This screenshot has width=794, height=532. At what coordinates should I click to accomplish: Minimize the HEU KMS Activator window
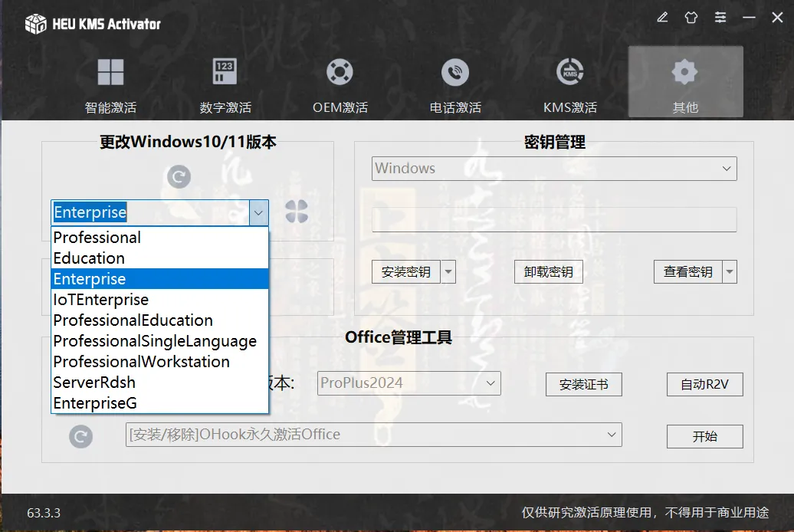(x=749, y=18)
